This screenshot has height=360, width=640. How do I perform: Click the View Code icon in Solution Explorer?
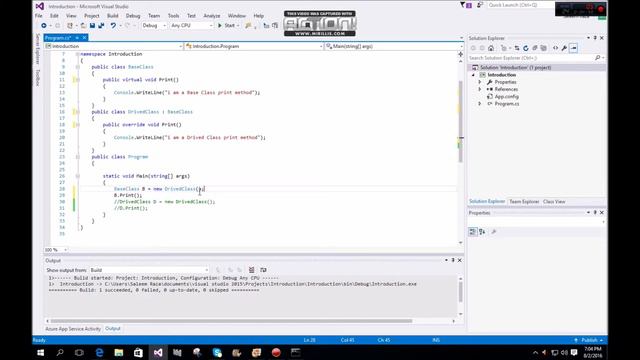(x=556, y=48)
